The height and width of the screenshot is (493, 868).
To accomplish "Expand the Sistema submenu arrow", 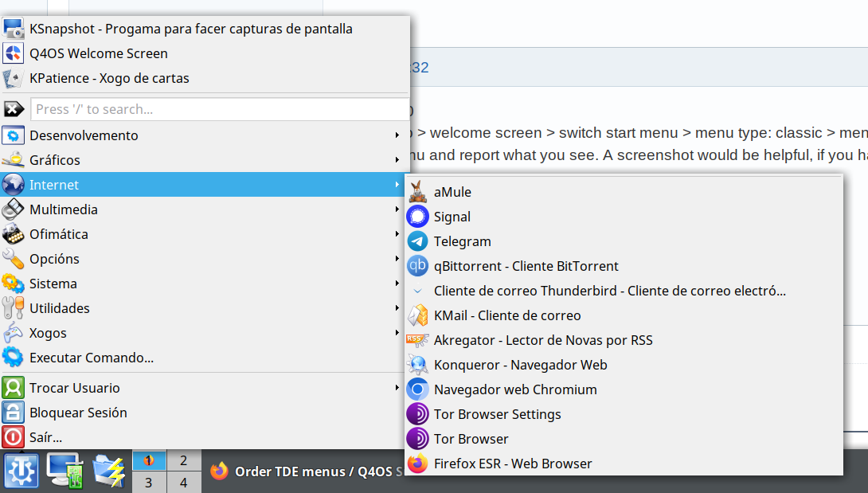I will coord(397,283).
